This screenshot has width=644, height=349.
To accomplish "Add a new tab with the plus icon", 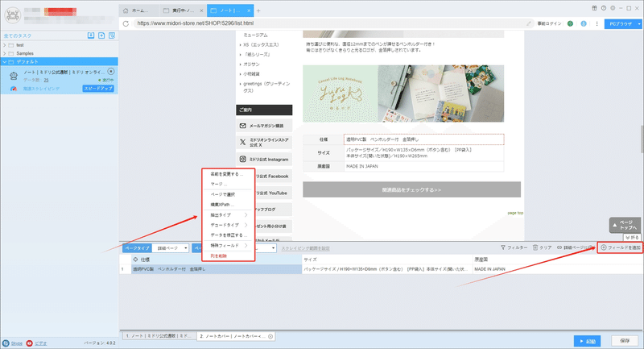I will point(258,10).
